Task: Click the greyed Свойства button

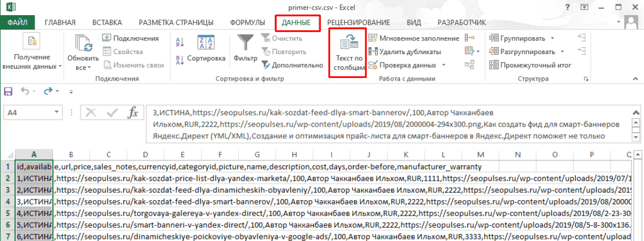Action: [x=123, y=52]
